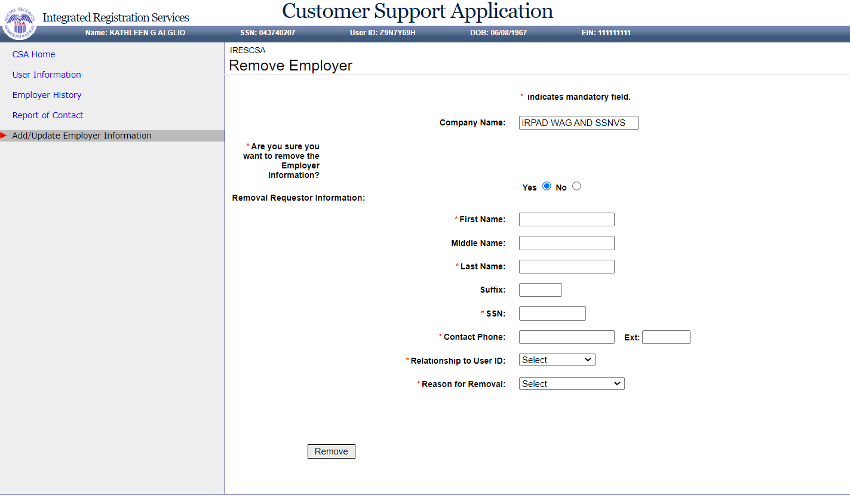Click the red arrow beside Add/Update Employer Information

point(4,136)
